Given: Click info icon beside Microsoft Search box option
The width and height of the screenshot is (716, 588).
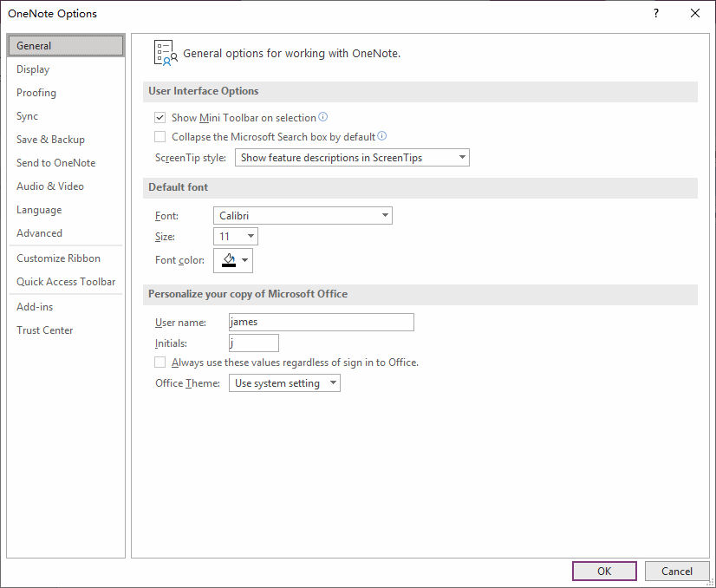Looking at the screenshot, I should pos(381,135).
